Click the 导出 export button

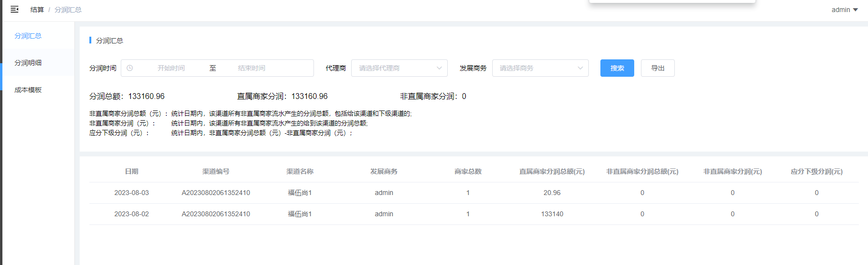coord(657,68)
